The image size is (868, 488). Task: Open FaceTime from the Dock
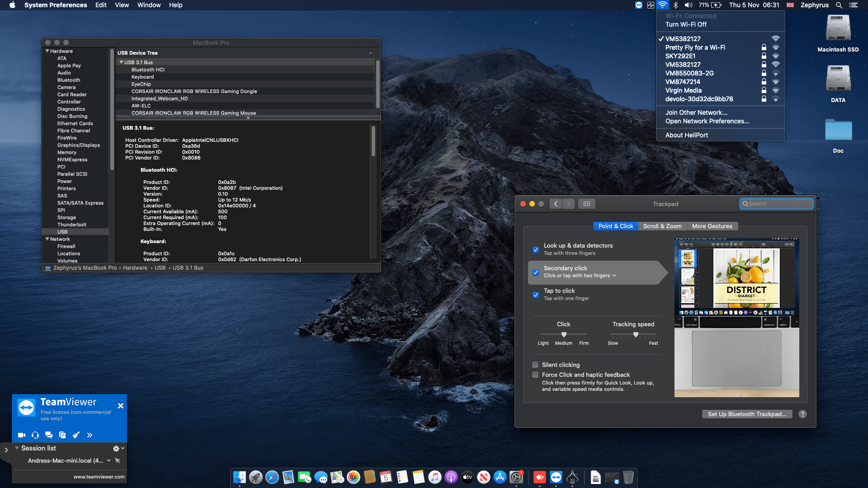(x=305, y=477)
